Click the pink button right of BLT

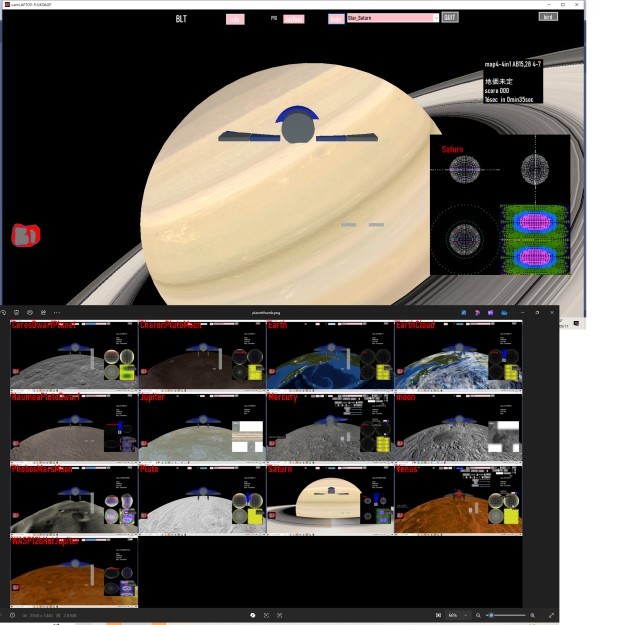[235, 19]
